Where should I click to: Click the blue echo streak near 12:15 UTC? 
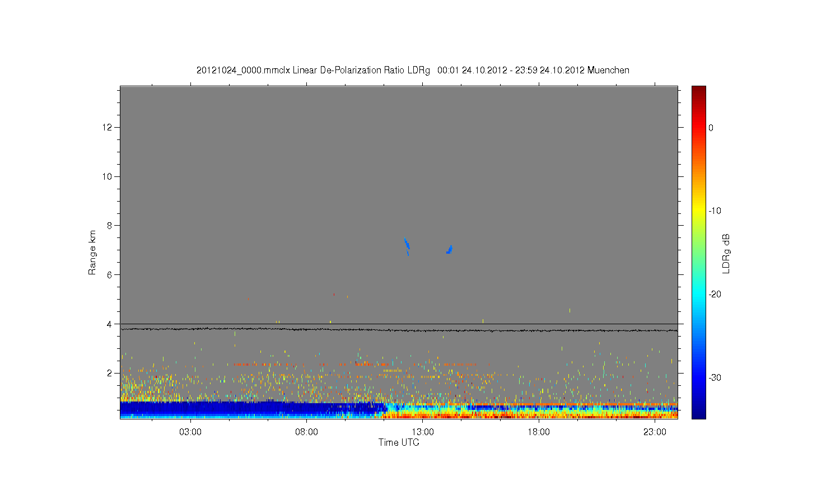pos(407,246)
